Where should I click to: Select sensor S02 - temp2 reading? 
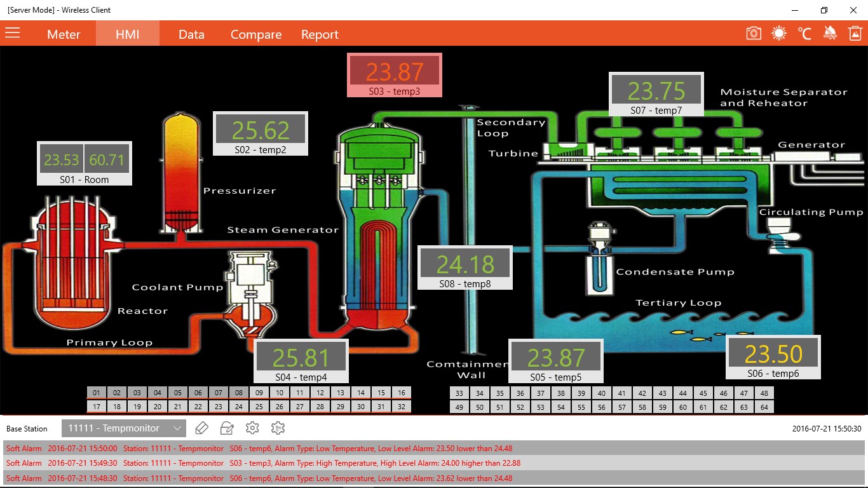(x=261, y=133)
